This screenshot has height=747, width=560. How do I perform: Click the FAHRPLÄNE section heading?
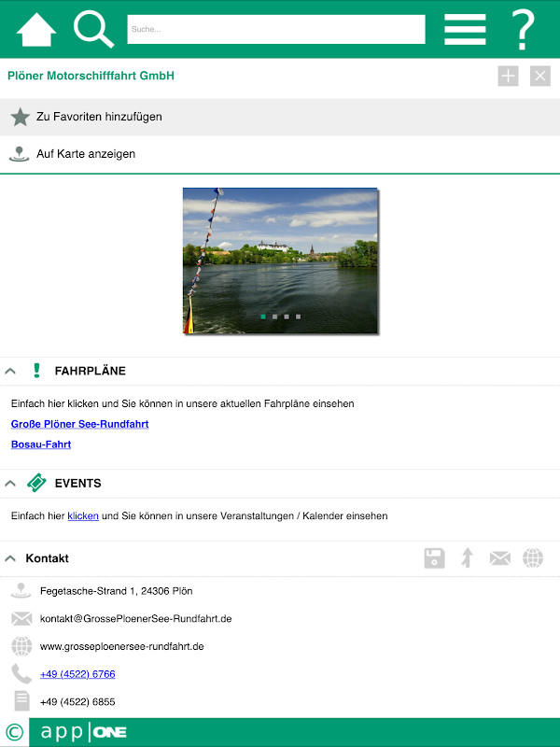(x=90, y=371)
